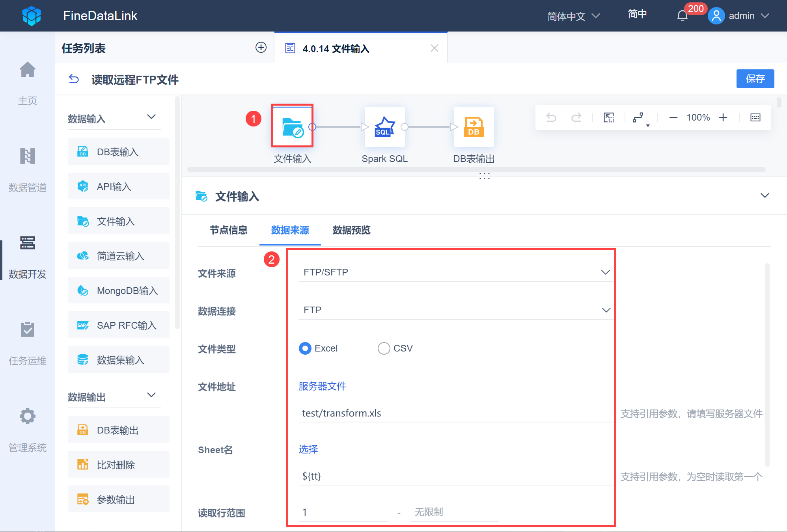Select CSV file type radio
The height and width of the screenshot is (532, 787).
coord(384,348)
